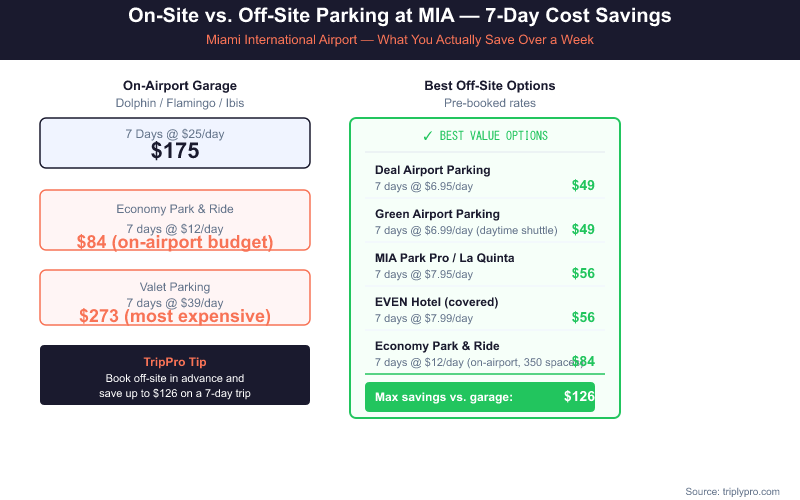This screenshot has width=800, height=500.
Task: Select the $175 on-airport garage card
Action: pos(175,143)
